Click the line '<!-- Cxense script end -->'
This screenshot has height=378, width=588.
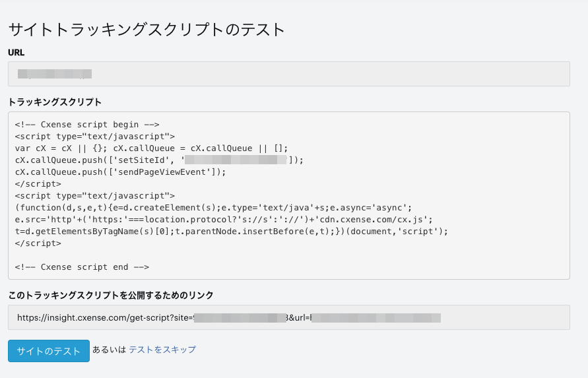tap(82, 267)
